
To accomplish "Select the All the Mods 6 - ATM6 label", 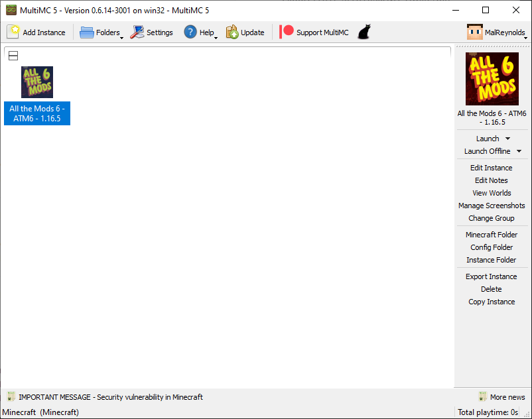I will (x=37, y=113).
